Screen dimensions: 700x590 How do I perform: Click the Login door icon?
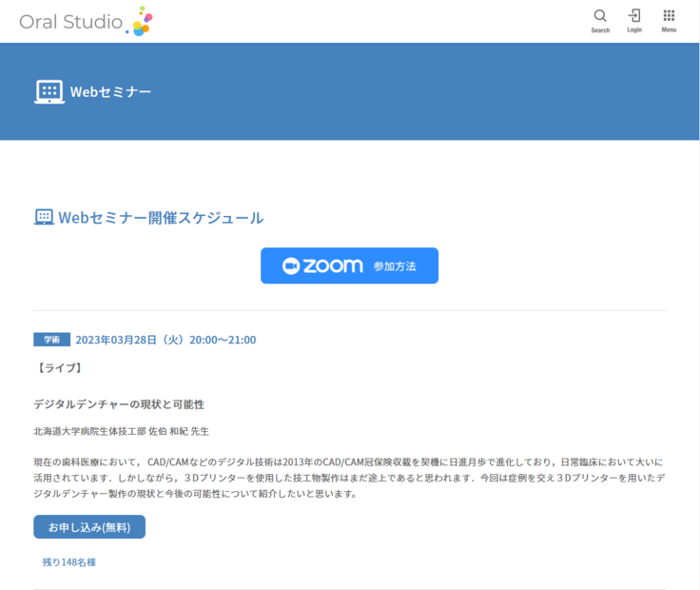tap(634, 16)
